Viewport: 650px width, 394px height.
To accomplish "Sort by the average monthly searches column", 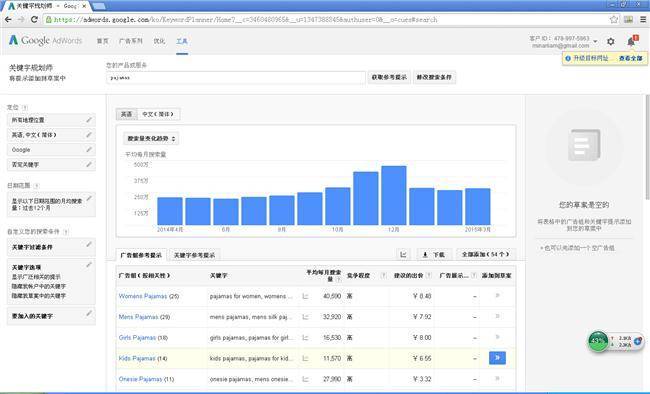I will 324,275.
